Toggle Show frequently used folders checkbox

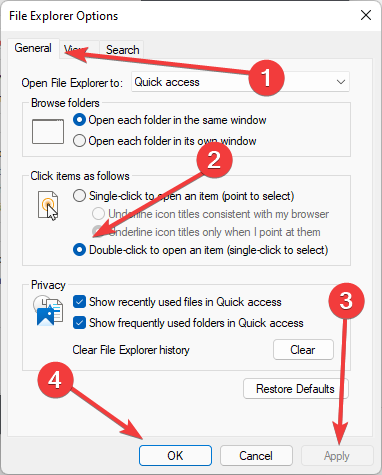click(x=79, y=323)
